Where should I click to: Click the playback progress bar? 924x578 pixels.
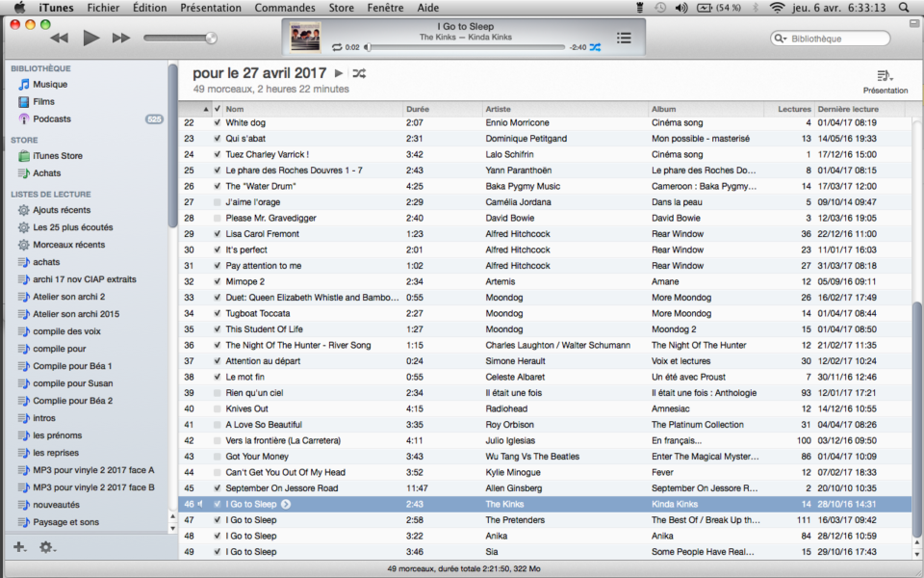(x=465, y=47)
